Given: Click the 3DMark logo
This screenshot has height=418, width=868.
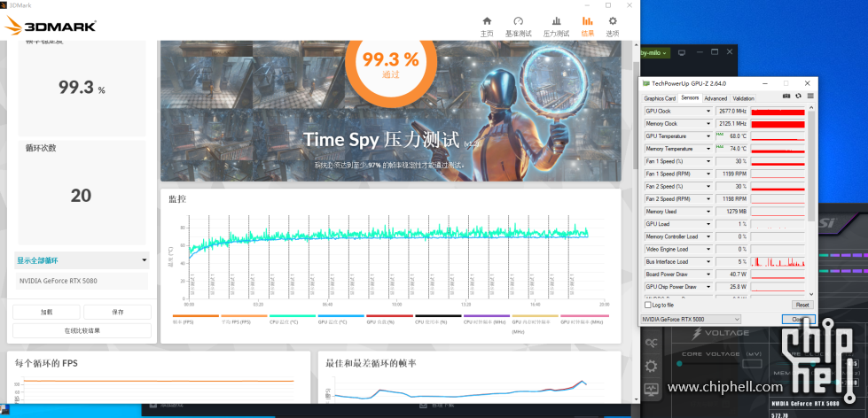Looking at the screenshot, I should (x=51, y=25).
